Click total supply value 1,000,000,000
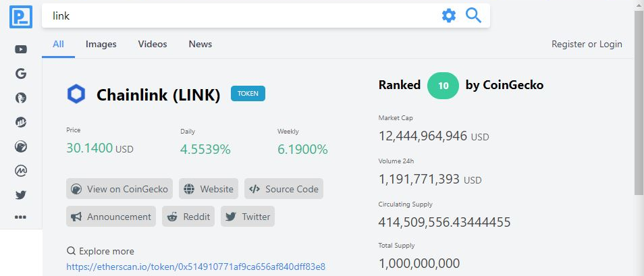This screenshot has width=644, height=276. [419, 263]
